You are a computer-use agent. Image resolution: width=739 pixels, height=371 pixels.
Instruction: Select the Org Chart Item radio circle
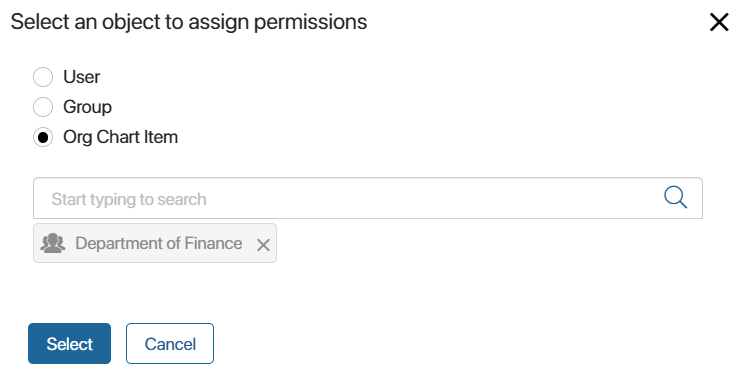click(43, 137)
